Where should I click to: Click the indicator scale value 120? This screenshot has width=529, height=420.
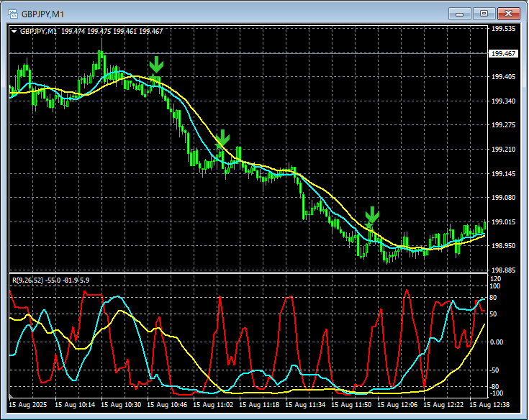(496, 279)
